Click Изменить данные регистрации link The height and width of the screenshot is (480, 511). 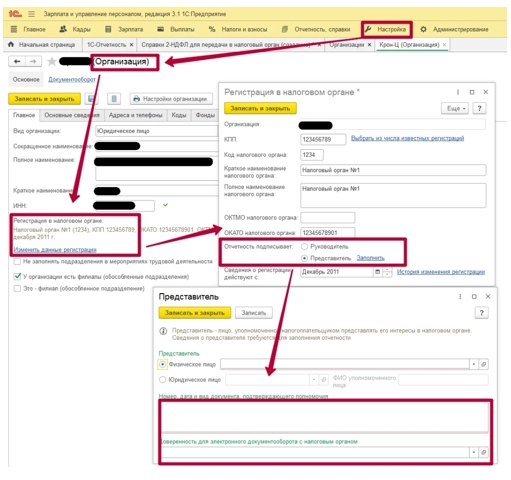coord(55,250)
